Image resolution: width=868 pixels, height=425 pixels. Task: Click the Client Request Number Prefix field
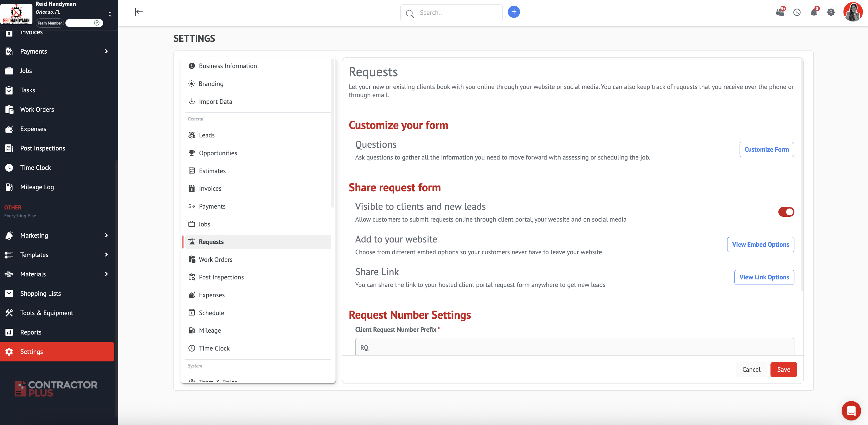pos(574,347)
